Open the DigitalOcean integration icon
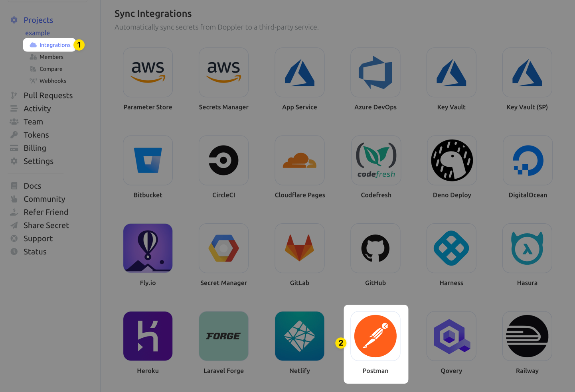This screenshot has height=392, width=575. pyautogui.click(x=528, y=160)
